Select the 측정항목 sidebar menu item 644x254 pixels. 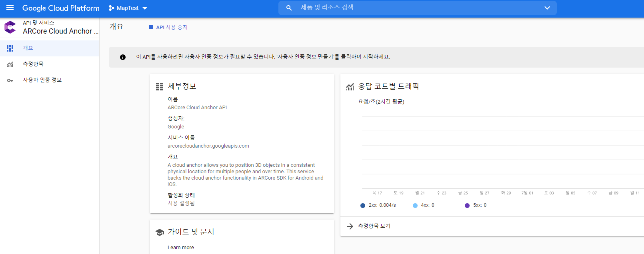(x=50, y=64)
